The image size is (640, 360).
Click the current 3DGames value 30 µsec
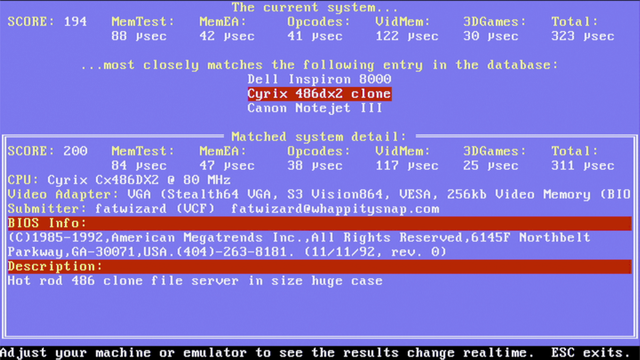491,36
